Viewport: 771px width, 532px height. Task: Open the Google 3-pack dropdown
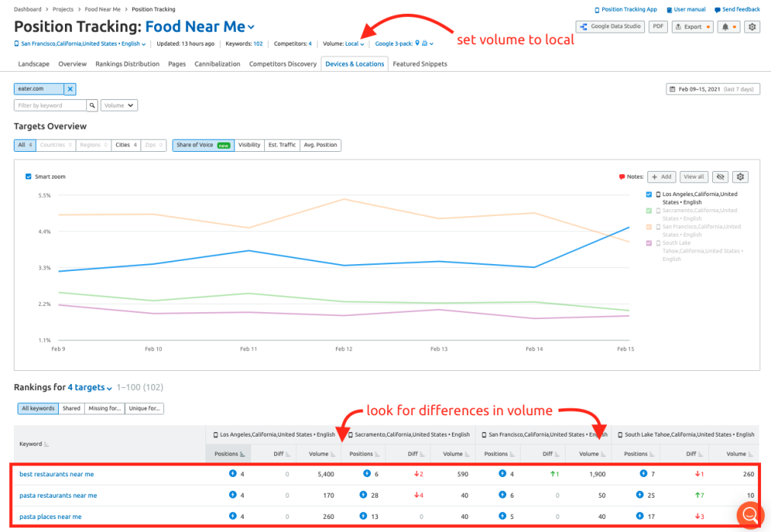click(404, 44)
